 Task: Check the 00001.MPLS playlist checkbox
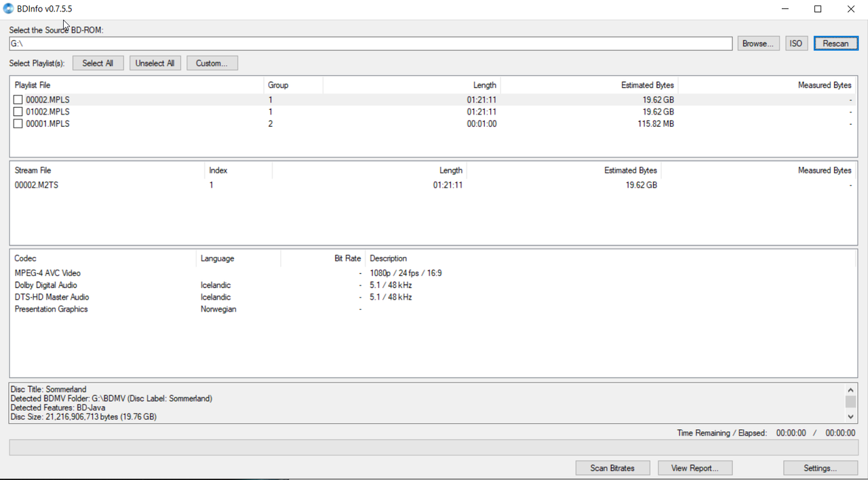tap(18, 124)
